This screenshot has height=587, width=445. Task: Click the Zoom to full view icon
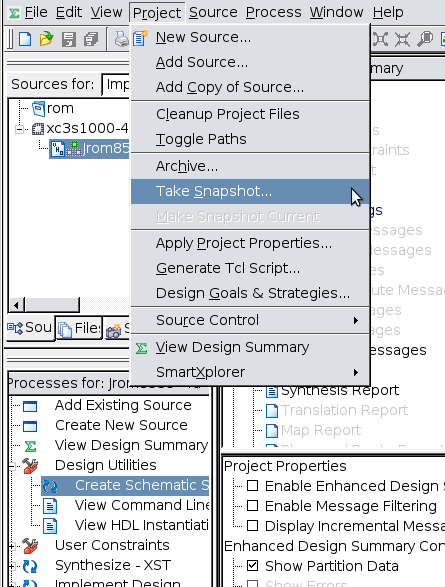point(380,39)
